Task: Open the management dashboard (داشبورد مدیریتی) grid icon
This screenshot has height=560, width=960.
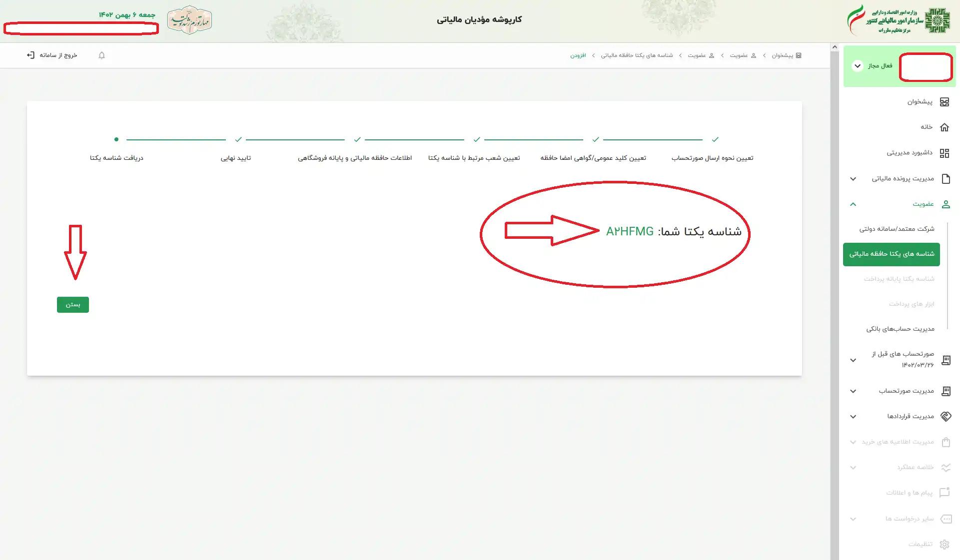Action: click(944, 153)
